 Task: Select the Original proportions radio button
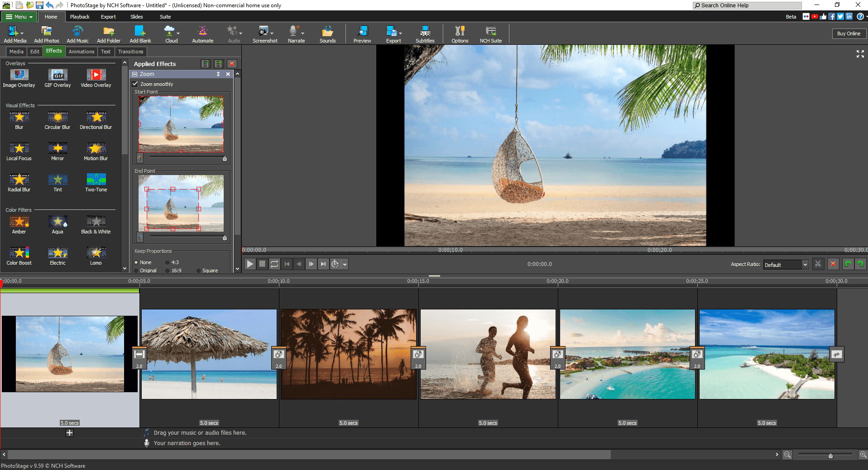tap(136, 271)
